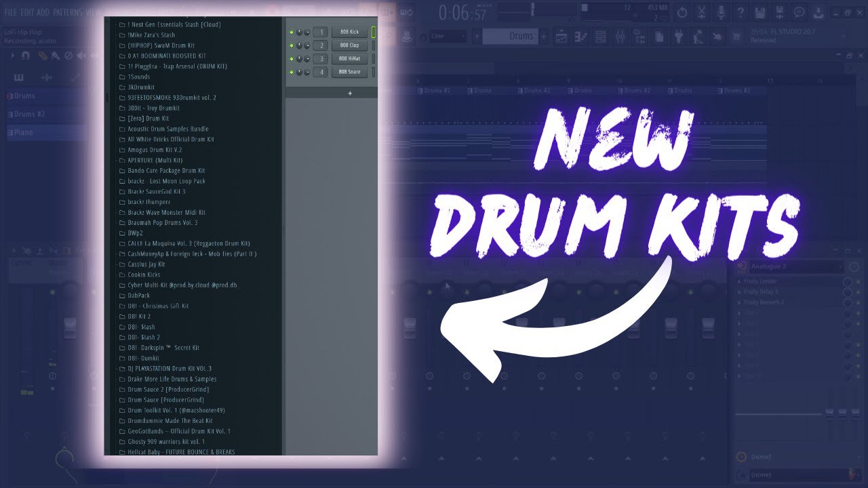The width and height of the screenshot is (868, 488).
Task: Click the 808 Snare channel button
Action: pyautogui.click(x=350, y=72)
